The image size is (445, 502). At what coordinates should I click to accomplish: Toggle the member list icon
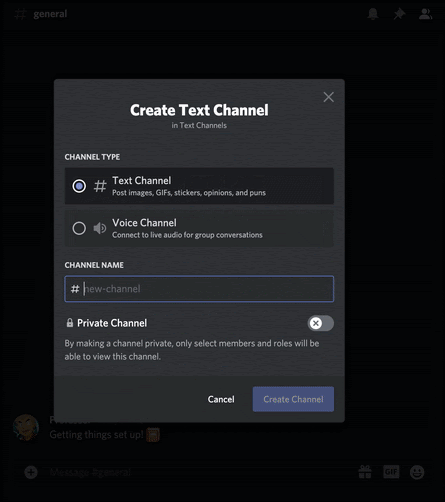(x=425, y=14)
